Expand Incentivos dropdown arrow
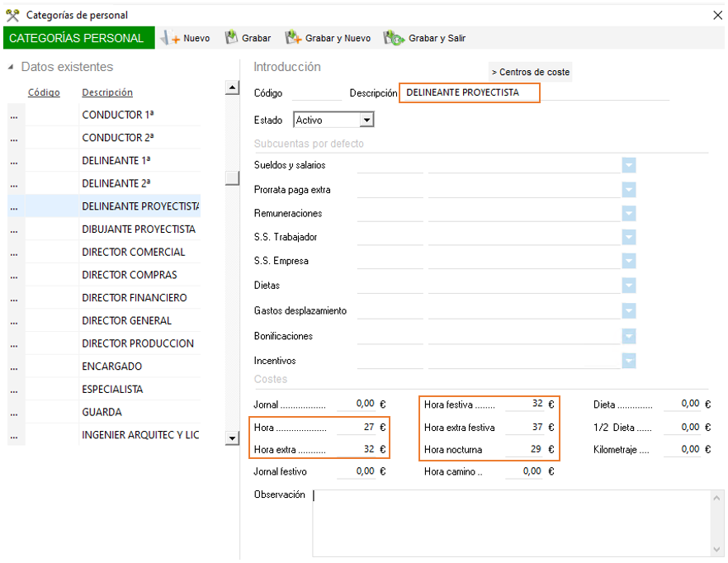The height and width of the screenshot is (563, 728). (x=629, y=361)
